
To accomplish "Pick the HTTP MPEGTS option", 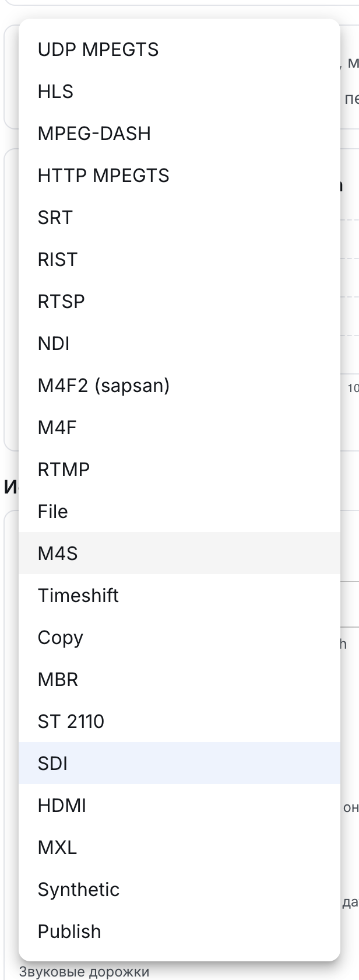I will pos(179,176).
